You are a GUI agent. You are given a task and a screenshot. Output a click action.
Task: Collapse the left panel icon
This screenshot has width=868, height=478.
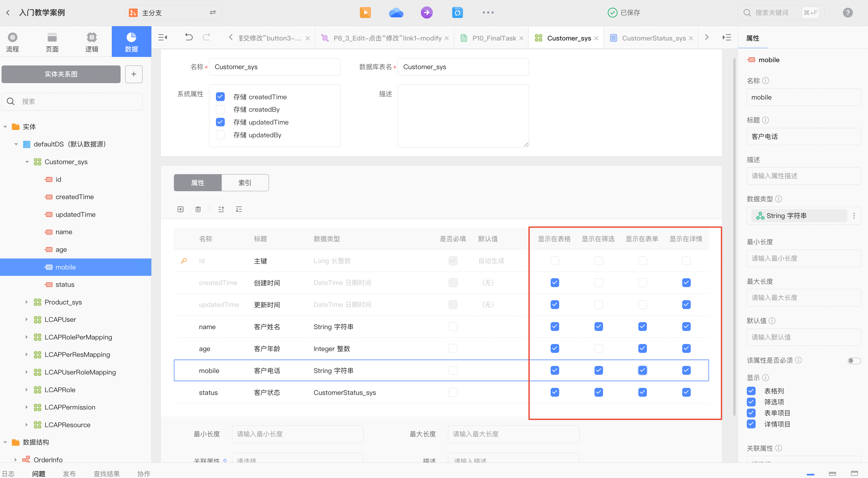(x=163, y=37)
